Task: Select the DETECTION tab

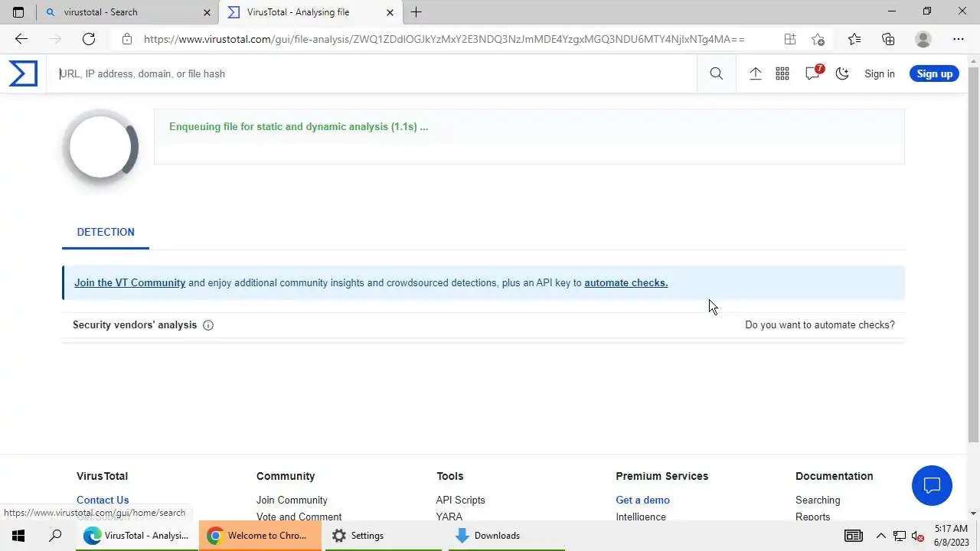Action: pyautogui.click(x=106, y=232)
